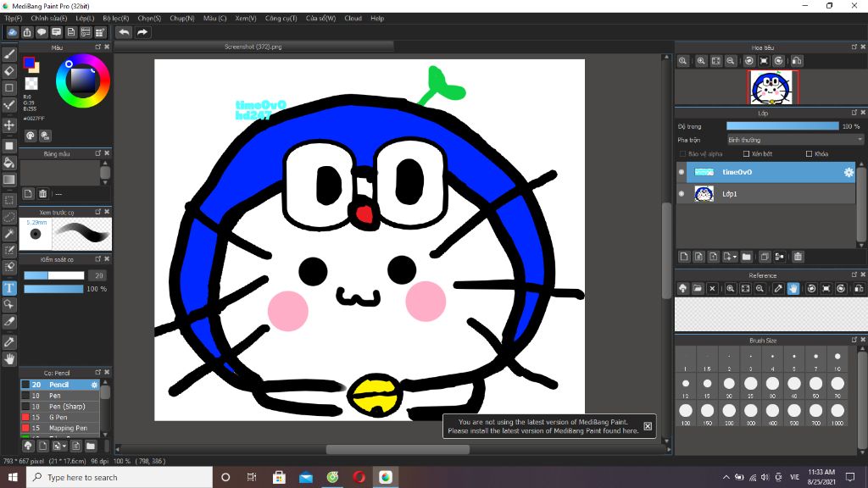Dismiss the MediBang update notification
Viewport: 868px width, 488px height.
point(648,426)
